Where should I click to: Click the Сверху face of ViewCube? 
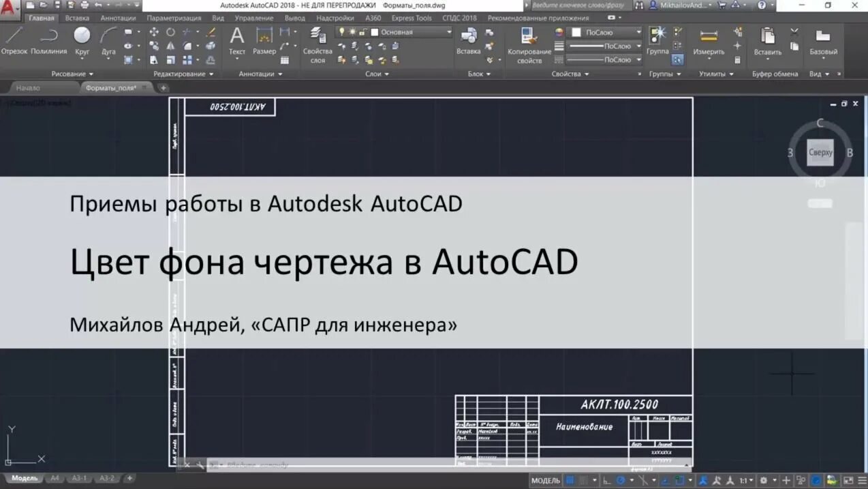tap(820, 153)
